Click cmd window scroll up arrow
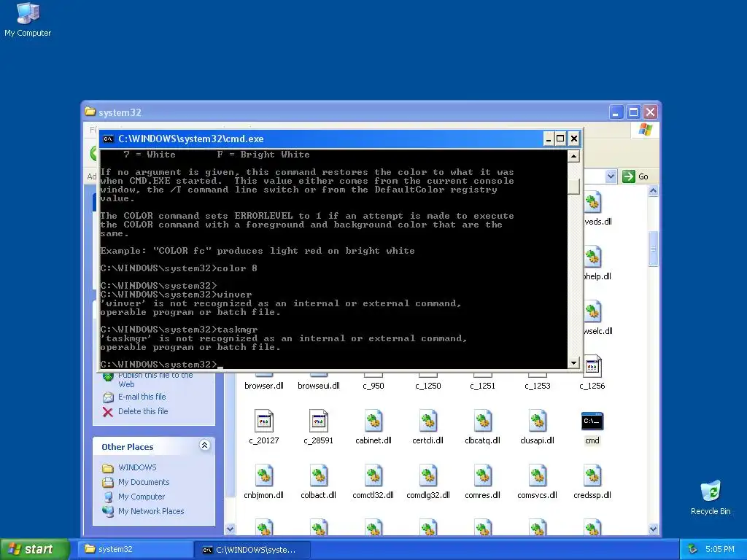The image size is (747, 560). point(573,156)
